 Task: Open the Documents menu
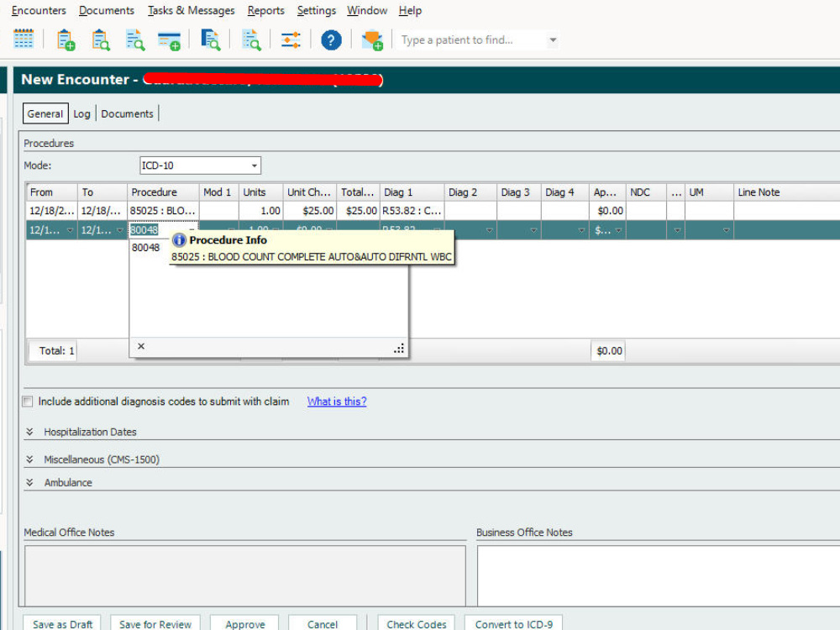pos(106,10)
